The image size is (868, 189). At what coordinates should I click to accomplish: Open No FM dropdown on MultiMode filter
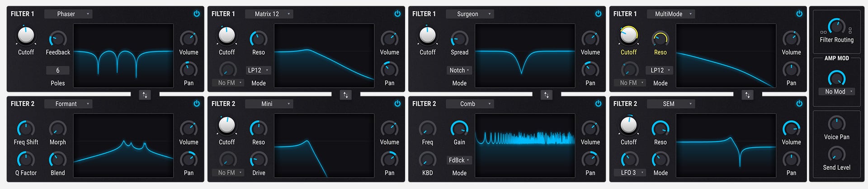point(629,83)
